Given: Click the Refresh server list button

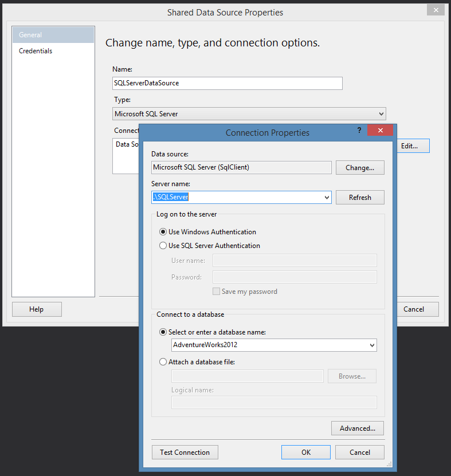Looking at the screenshot, I should pos(360,197).
